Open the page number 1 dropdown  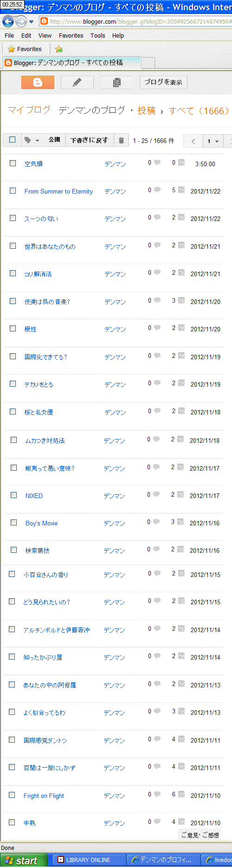tap(213, 141)
